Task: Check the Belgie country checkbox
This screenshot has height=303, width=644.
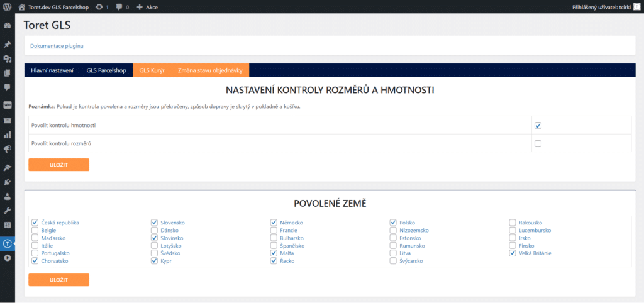Action: (x=35, y=230)
